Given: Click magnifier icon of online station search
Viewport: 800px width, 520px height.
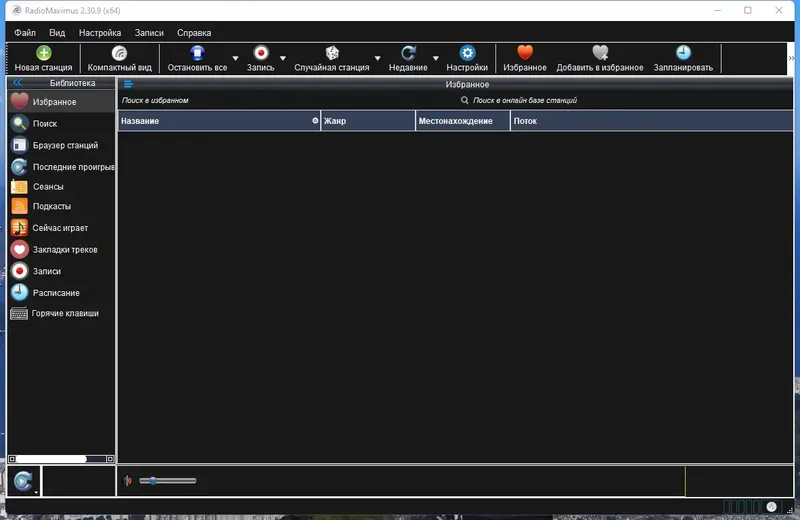Looking at the screenshot, I should pos(464,101).
